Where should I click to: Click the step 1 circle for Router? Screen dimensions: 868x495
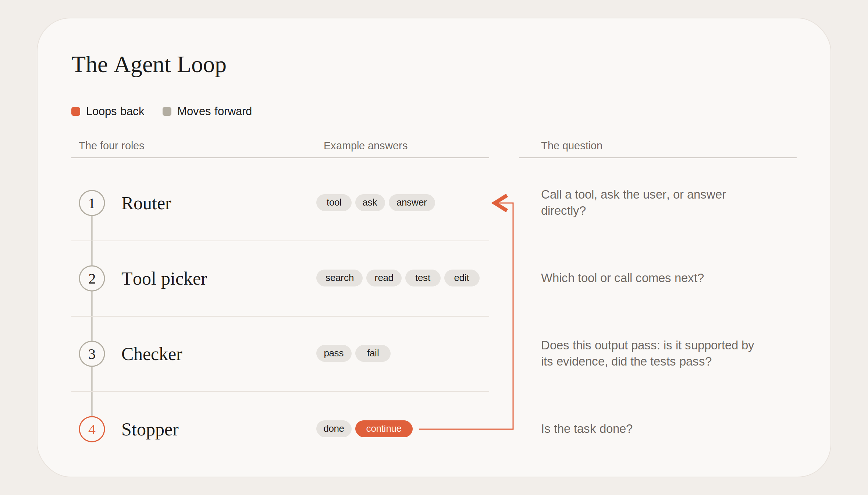pyautogui.click(x=92, y=203)
